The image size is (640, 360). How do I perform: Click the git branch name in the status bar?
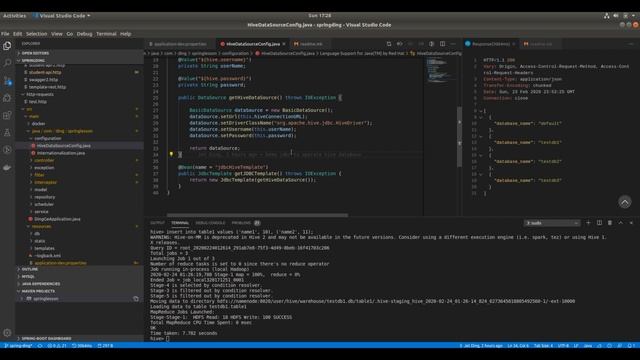(18, 346)
